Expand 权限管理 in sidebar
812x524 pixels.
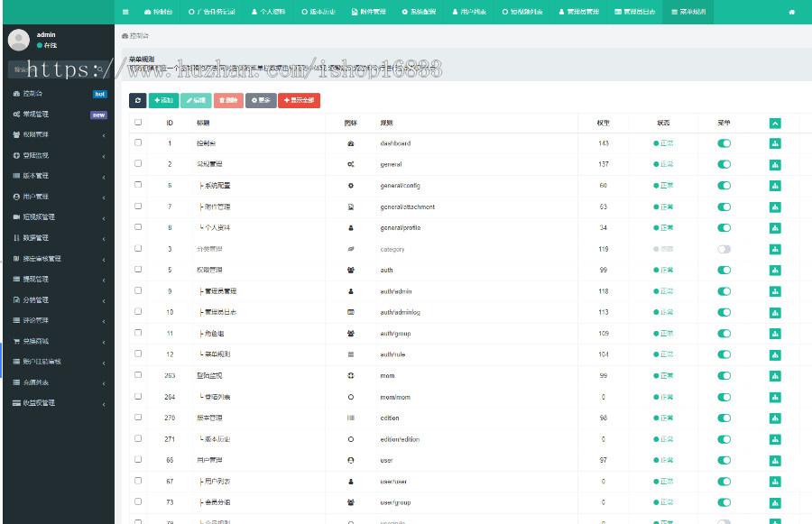coord(59,134)
